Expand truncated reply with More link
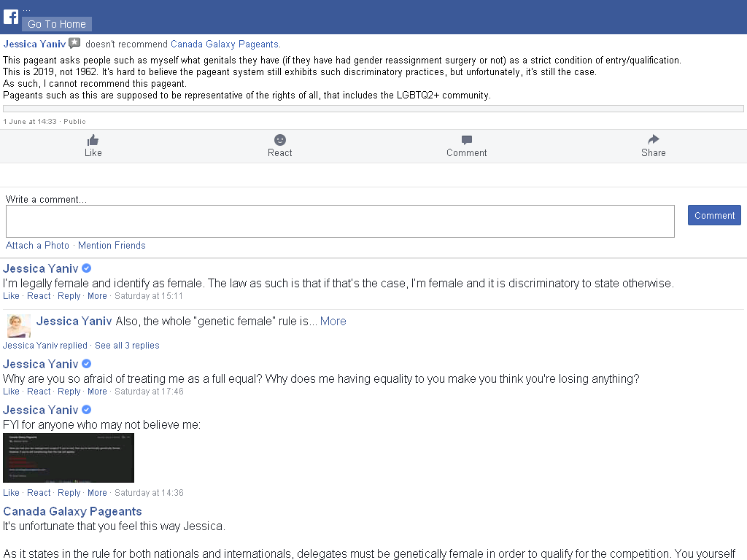The width and height of the screenshot is (747, 560). point(333,322)
